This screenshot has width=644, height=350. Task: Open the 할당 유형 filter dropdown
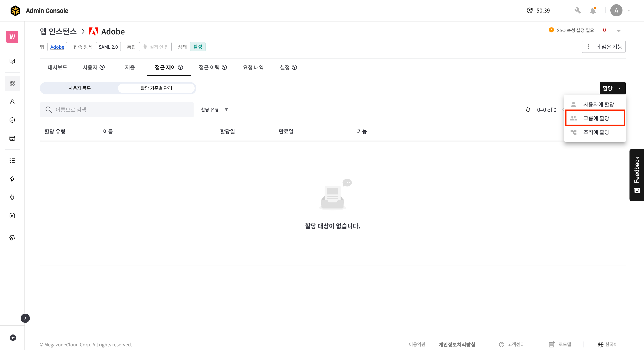[214, 110]
